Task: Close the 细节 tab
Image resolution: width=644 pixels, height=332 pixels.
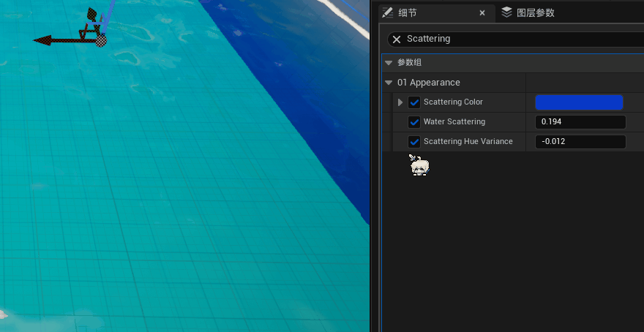Action: click(x=482, y=13)
